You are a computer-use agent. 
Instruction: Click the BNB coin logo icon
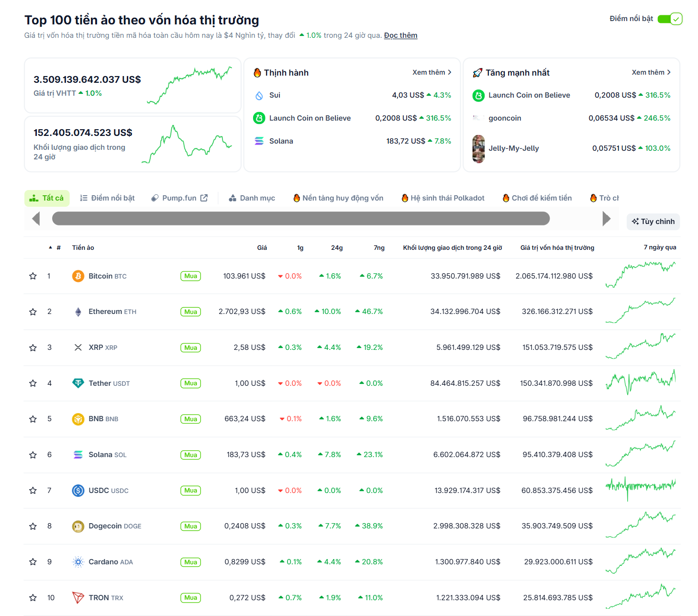click(x=78, y=419)
